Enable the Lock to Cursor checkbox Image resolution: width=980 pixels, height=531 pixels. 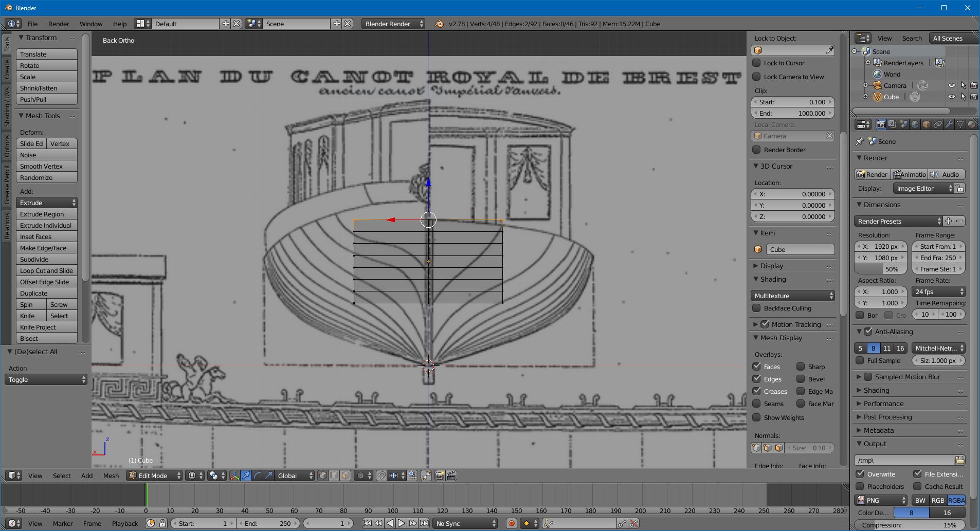(756, 63)
